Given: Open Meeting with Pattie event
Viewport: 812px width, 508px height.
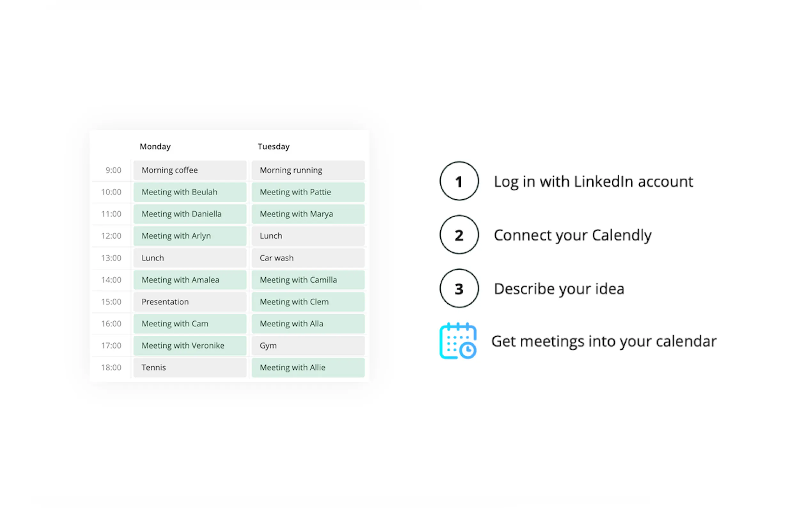Looking at the screenshot, I should pos(308,192).
